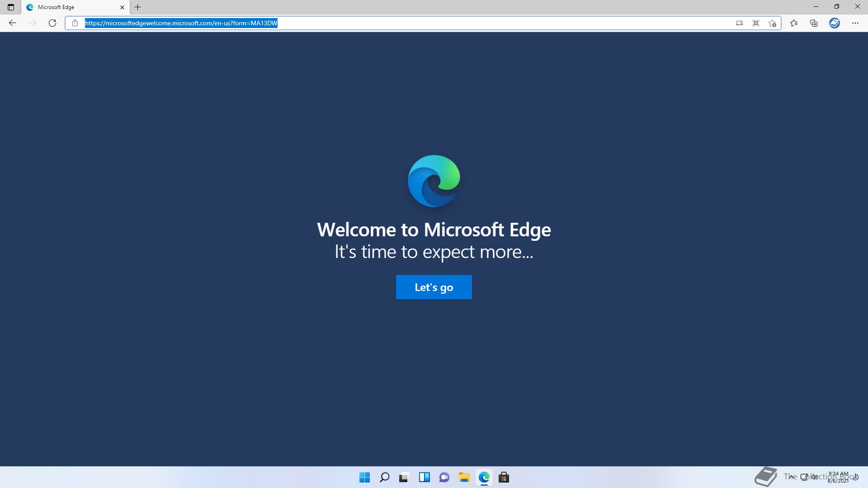Open the Widgets panel
This screenshot has height=488, width=868.
424,477
